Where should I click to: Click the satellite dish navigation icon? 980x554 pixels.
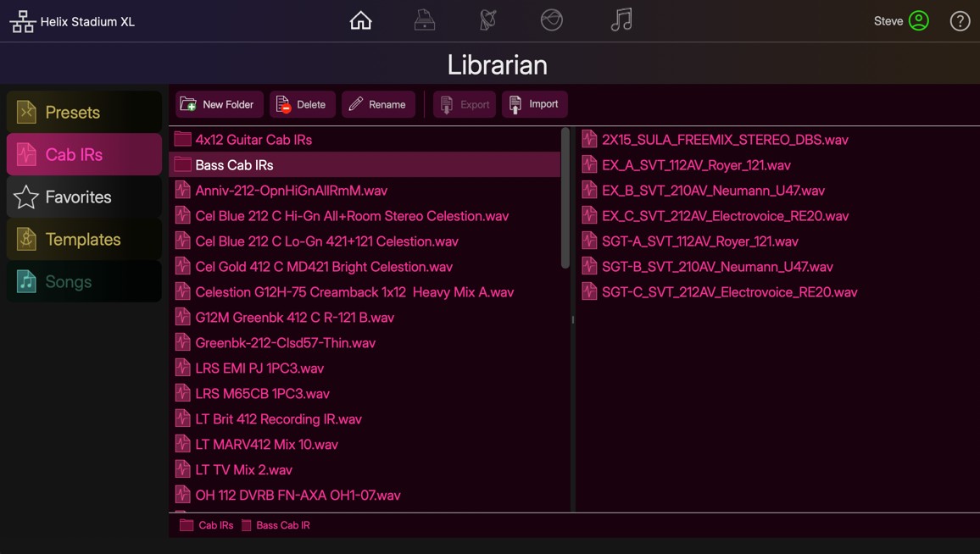487,20
